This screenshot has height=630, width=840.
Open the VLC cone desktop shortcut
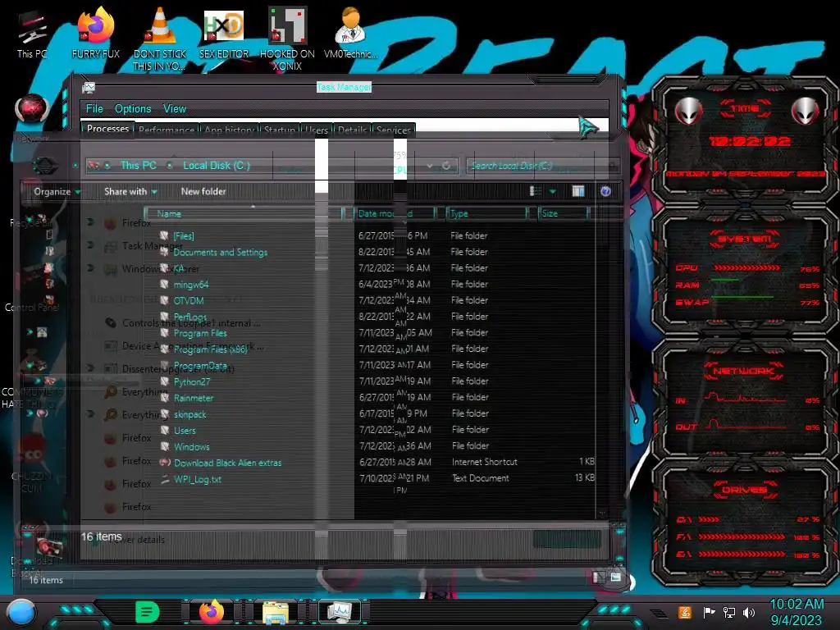pos(160,39)
